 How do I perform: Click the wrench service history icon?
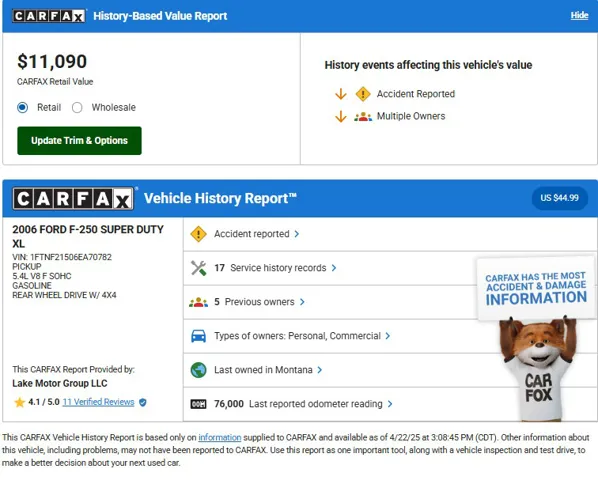pos(198,268)
